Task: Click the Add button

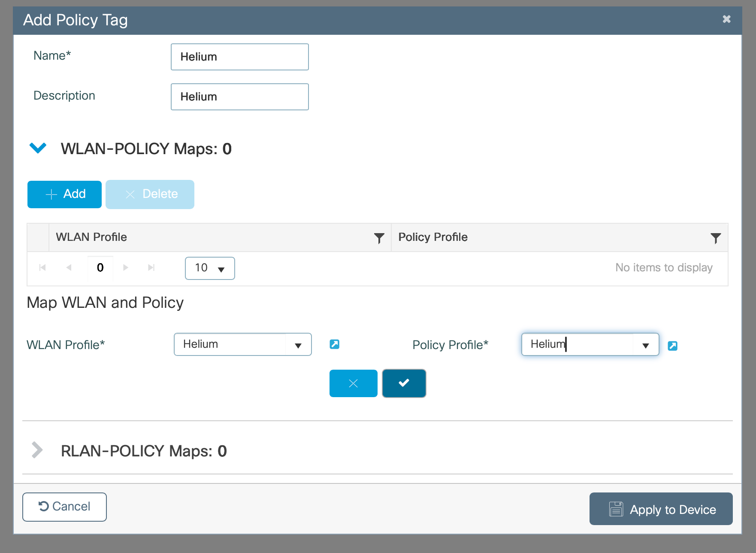Action: pos(65,194)
